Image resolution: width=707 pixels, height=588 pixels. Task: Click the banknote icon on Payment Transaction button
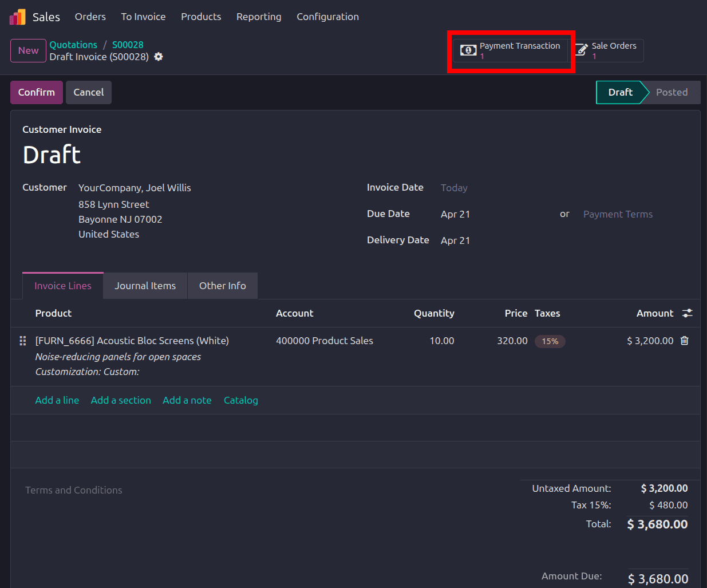(468, 50)
